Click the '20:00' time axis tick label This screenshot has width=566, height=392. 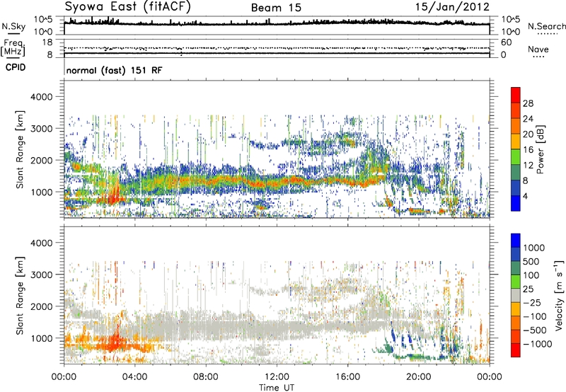tap(419, 377)
